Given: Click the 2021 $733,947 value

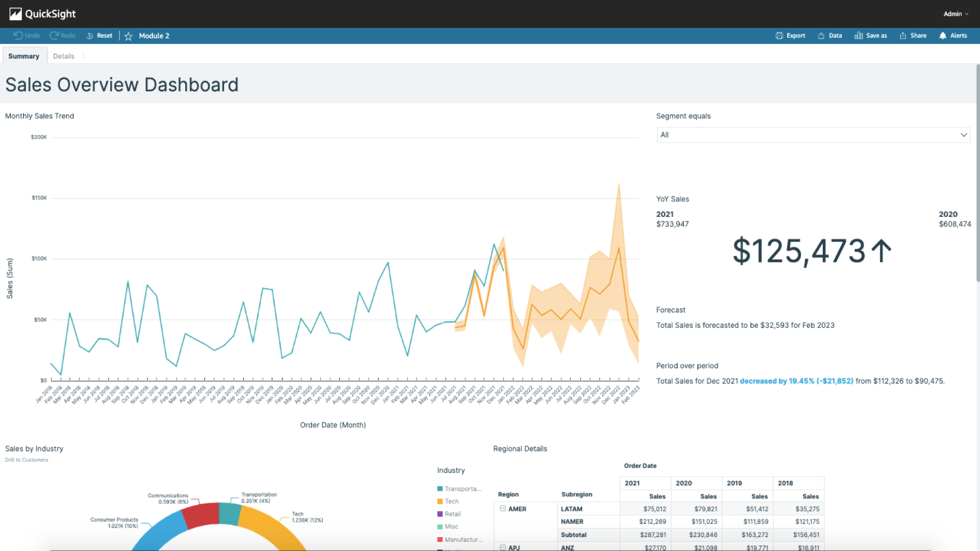Looking at the screenshot, I should tap(672, 224).
